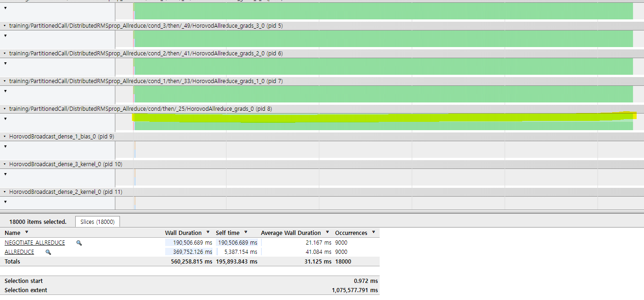Click the Selection extent value 1,075,577.791 ms
644x300 pixels.
[355, 290]
